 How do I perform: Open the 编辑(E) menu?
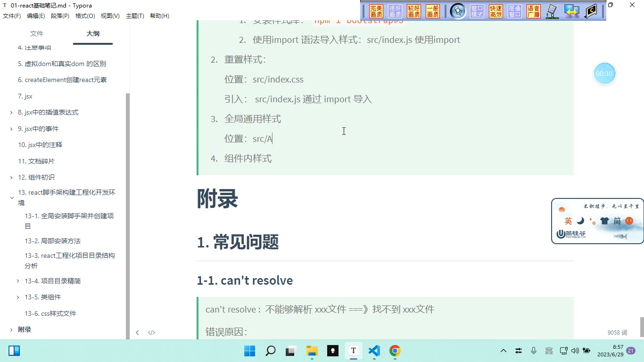pos(36,16)
